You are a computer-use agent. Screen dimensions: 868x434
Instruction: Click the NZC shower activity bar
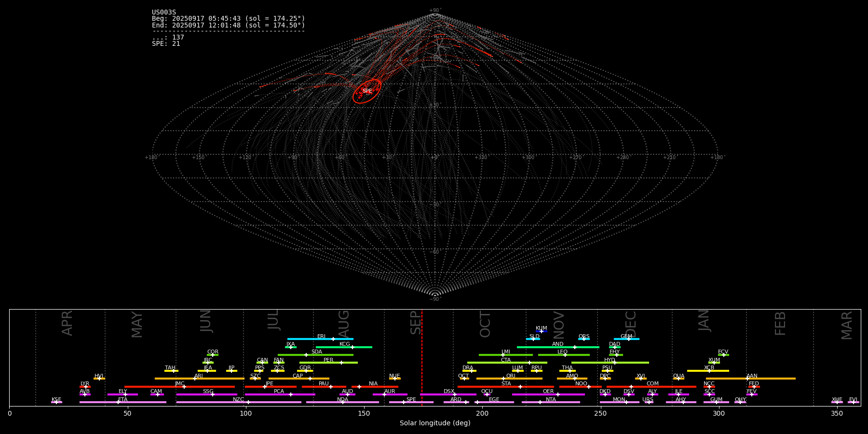239,402
